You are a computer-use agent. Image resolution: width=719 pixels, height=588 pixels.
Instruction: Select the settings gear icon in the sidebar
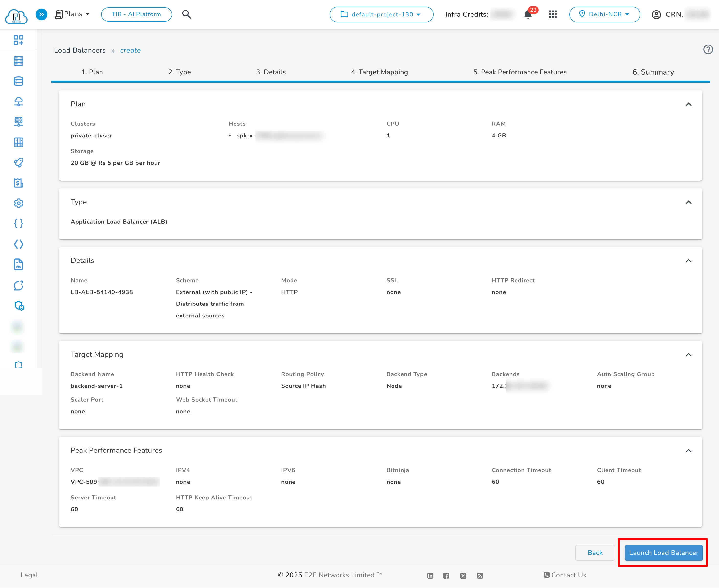click(19, 203)
